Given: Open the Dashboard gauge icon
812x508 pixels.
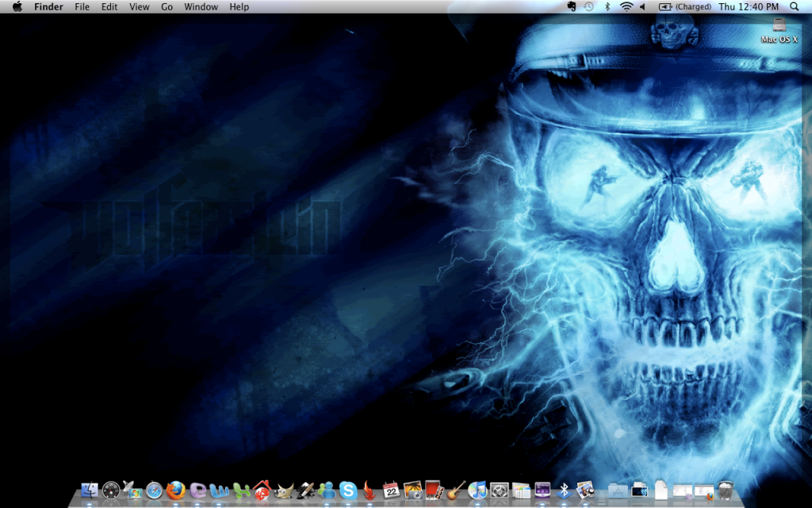Looking at the screenshot, I should [x=111, y=491].
